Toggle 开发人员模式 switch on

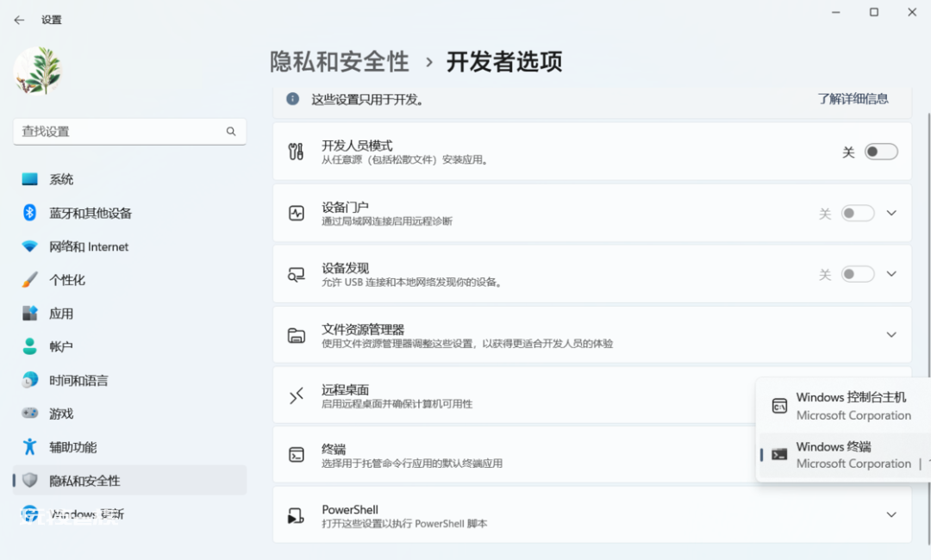click(x=881, y=152)
